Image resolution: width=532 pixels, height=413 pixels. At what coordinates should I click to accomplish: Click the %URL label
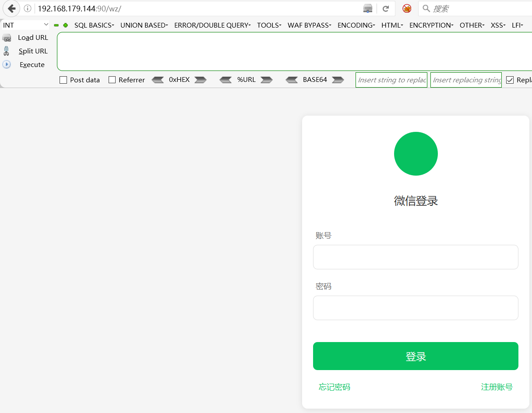[246, 80]
